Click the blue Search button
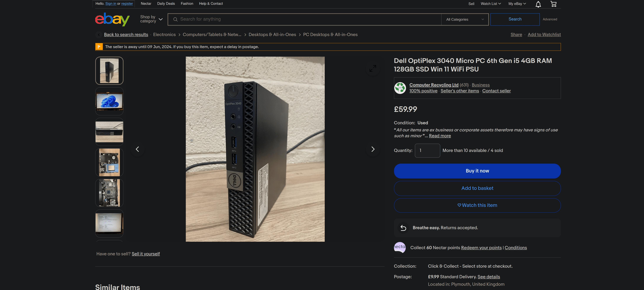 pos(515,19)
